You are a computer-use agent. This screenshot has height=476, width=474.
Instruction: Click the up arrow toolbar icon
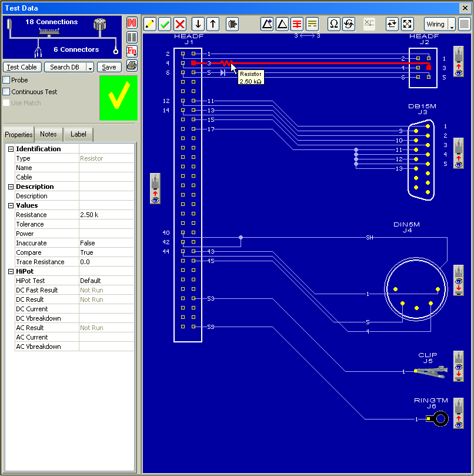point(213,24)
